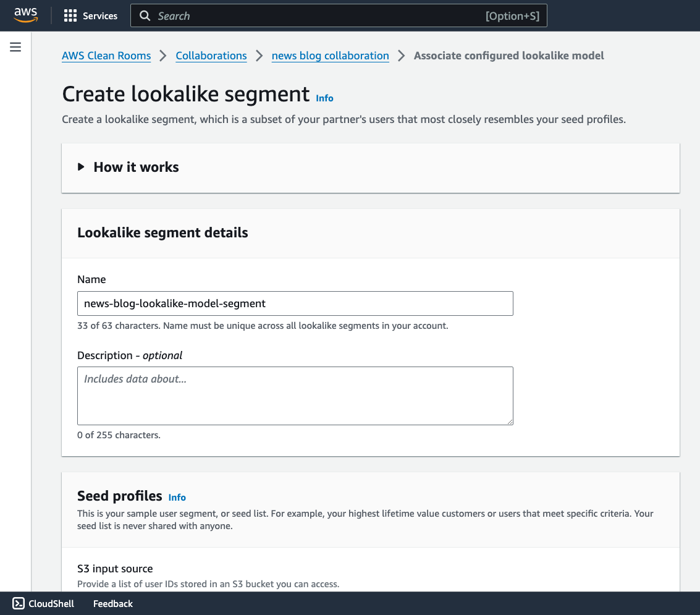Click the search magnifier icon
700x615 pixels.
[x=145, y=16]
